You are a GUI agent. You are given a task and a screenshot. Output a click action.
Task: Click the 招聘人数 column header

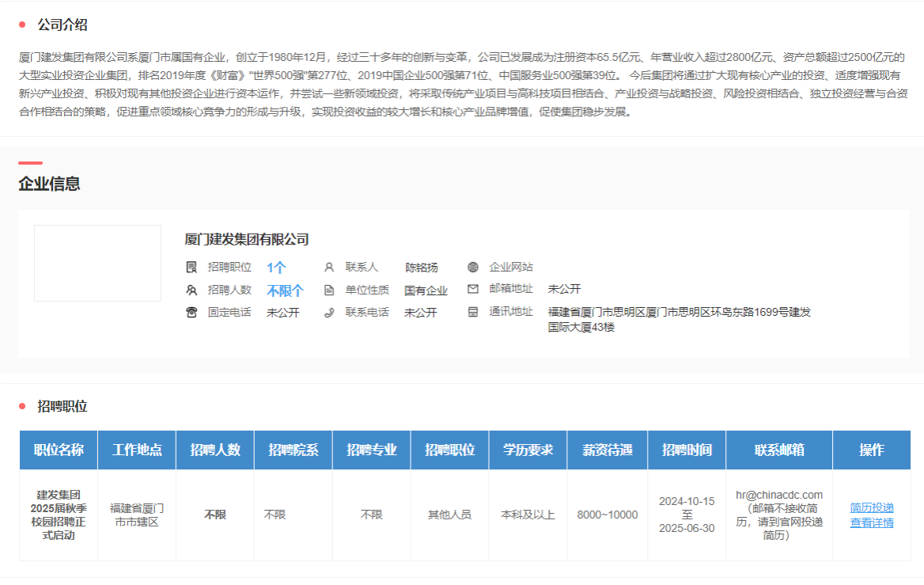[215, 450]
